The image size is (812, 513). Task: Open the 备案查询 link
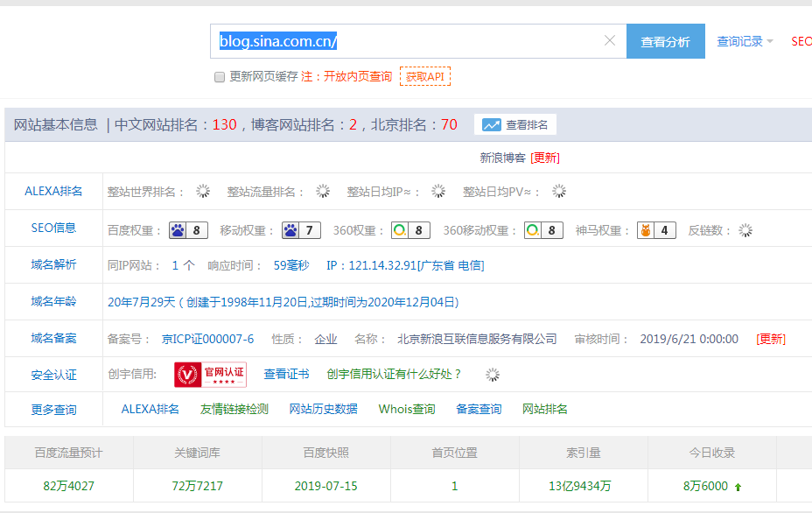point(479,409)
